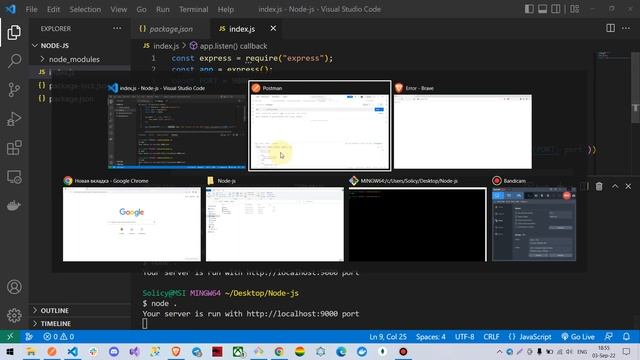Open the Help menu
640x360 pixels.
(225, 9)
